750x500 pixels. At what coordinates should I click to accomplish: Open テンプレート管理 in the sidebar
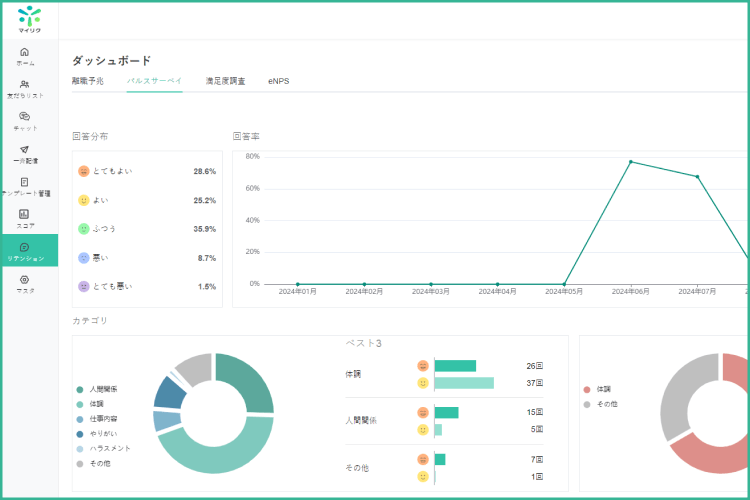[26, 187]
